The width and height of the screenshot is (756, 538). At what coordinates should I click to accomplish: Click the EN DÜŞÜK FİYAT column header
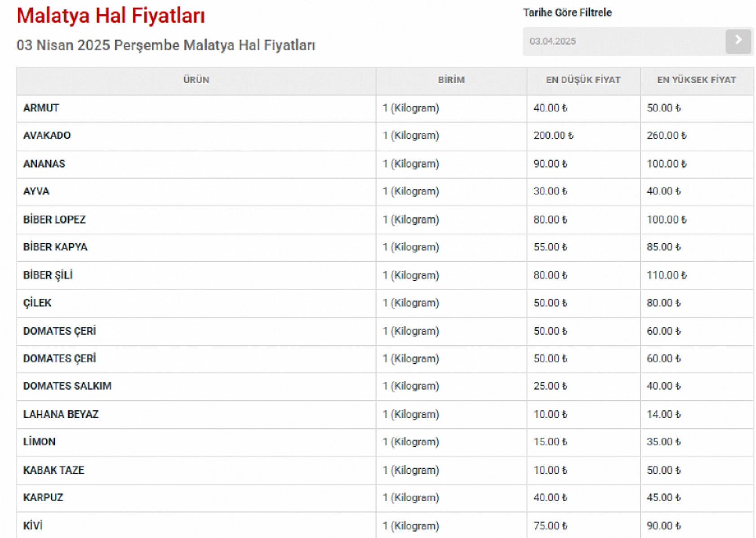point(583,80)
